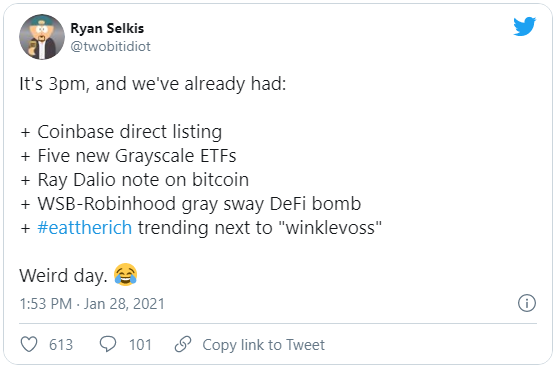Click the quoted "winklevoss" word

click(330, 228)
